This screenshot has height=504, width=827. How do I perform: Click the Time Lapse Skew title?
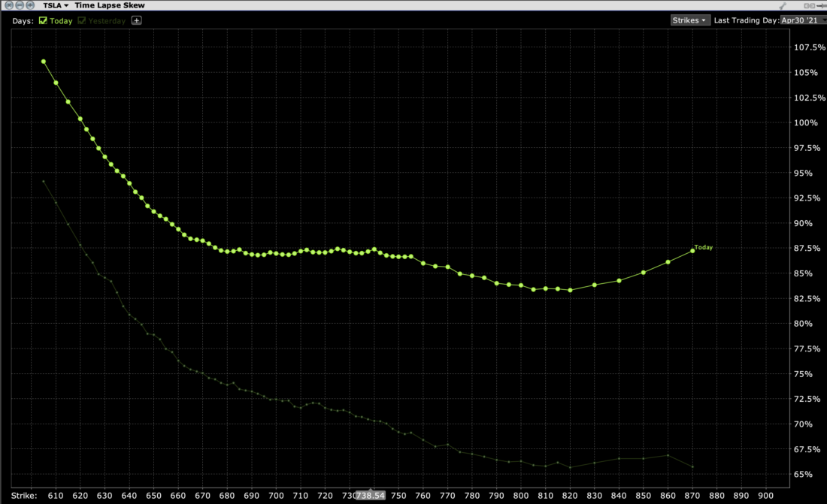(110, 5)
